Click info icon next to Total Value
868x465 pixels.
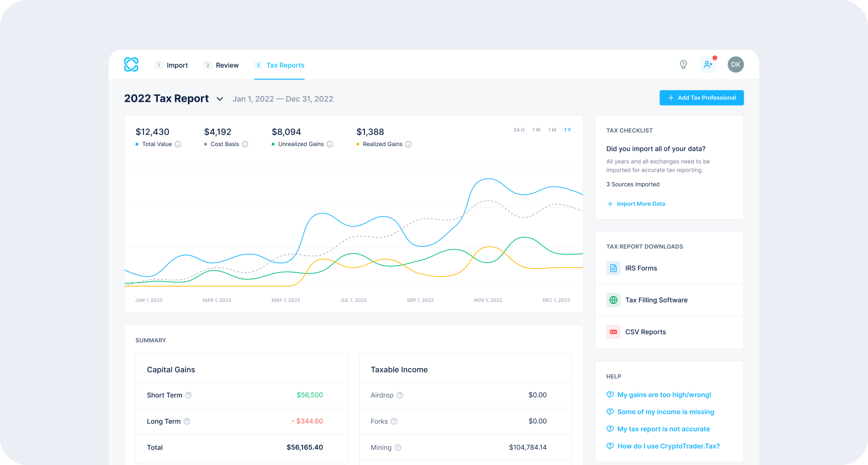click(178, 144)
